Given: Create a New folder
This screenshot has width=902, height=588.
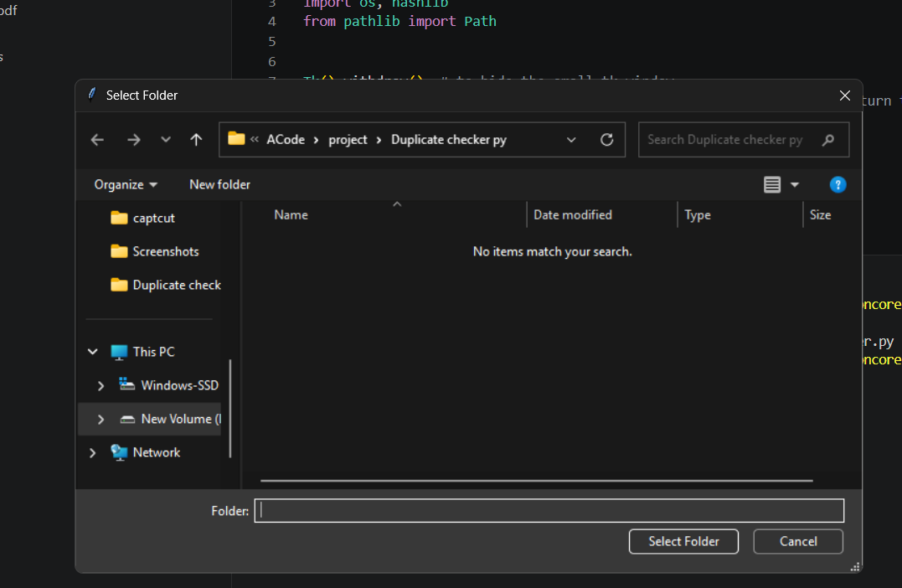Looking at the screenshot, I should pyautogui.click(x=219, y=184).
